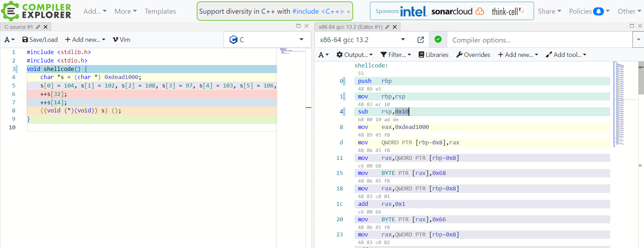
Task: Expand the Filter options dropdown
Action: (x=396, y=55)
